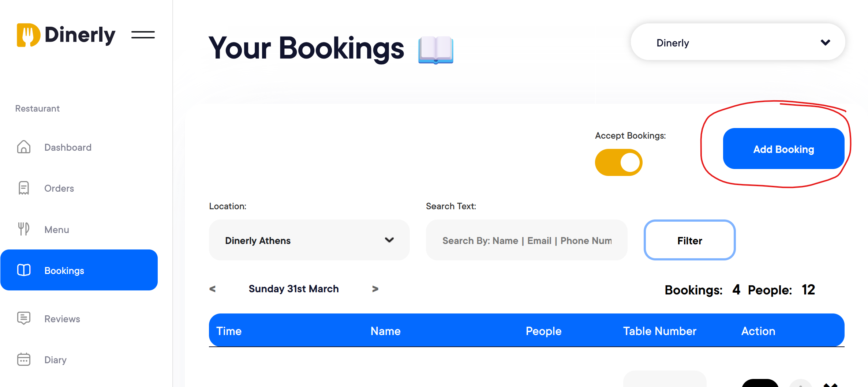Click the Dinerly fork logo icon
This screenshot has height=387, width=868.
click(x=28, y=35)
